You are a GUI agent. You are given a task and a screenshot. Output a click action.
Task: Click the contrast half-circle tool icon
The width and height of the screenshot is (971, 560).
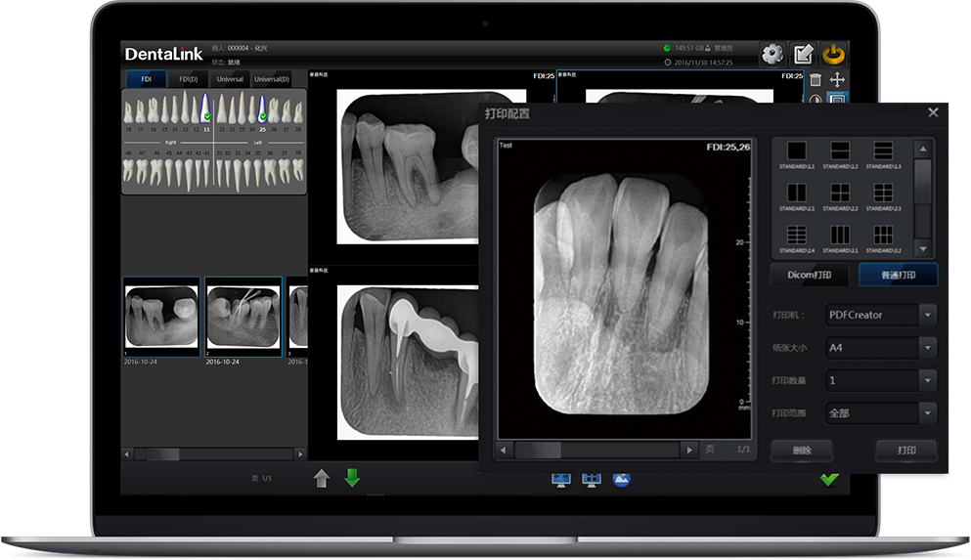816,99
